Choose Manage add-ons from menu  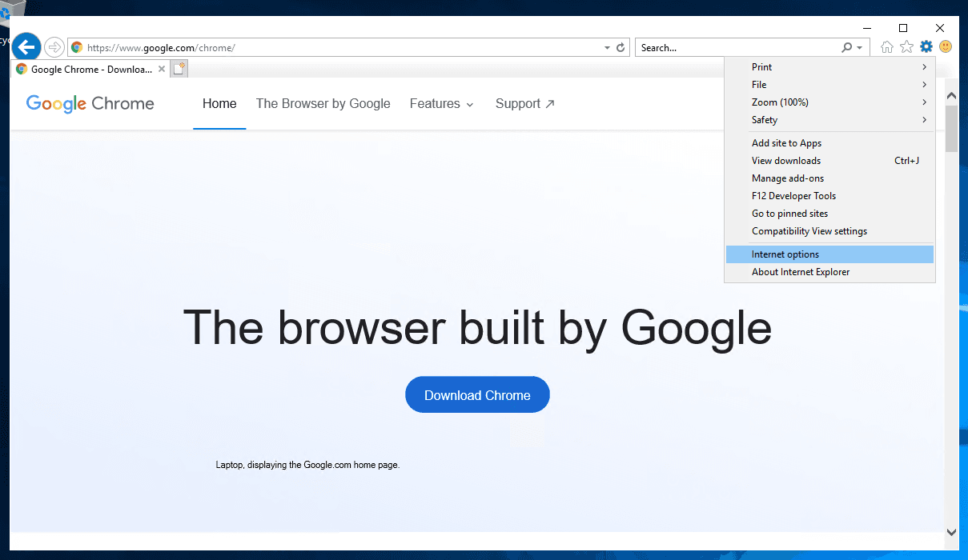788,178
